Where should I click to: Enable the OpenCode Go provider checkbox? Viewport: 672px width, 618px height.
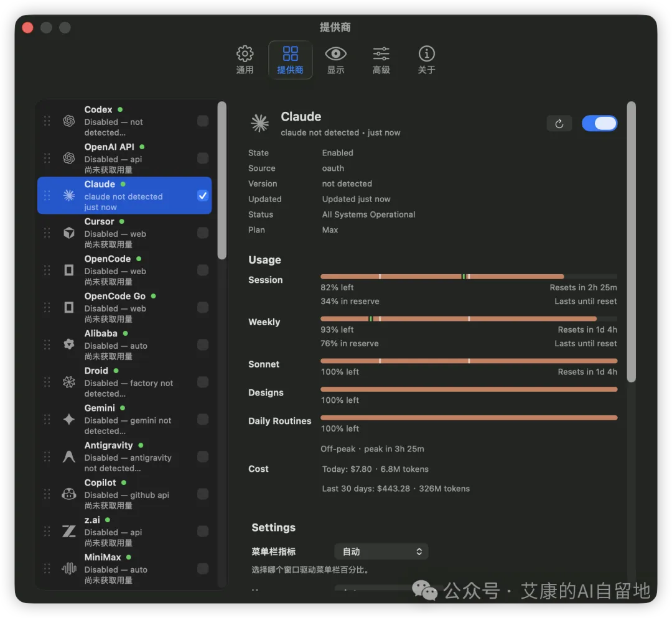203,308
